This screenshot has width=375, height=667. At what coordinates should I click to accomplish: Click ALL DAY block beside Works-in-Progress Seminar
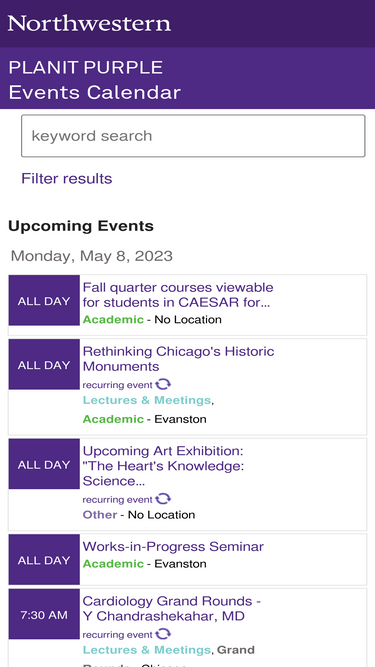point(44,559)
